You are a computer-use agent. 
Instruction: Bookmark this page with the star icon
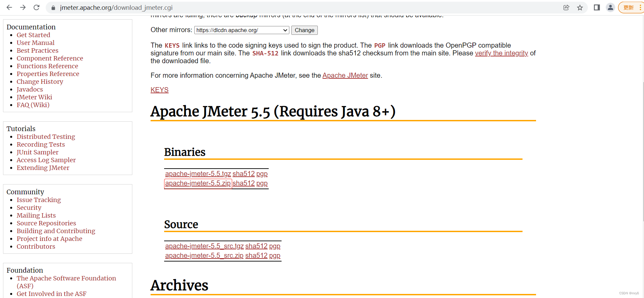[x=580, y=7]
